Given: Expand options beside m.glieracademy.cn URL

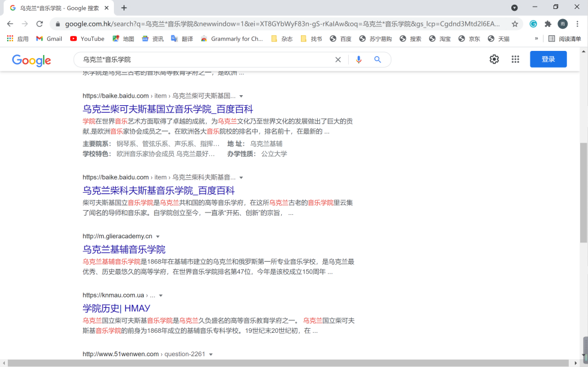Looking at the screenshot, I should (x=158, y=236).
